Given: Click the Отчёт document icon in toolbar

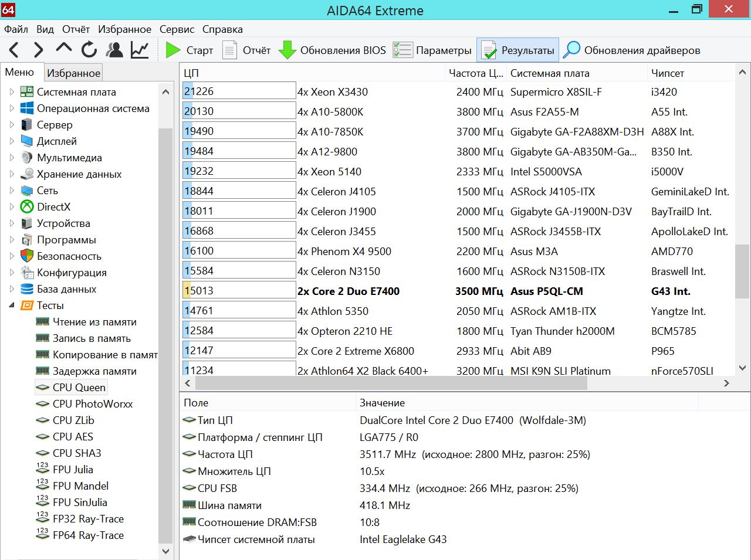Looking at the screenshot, I should pos(229,50).
